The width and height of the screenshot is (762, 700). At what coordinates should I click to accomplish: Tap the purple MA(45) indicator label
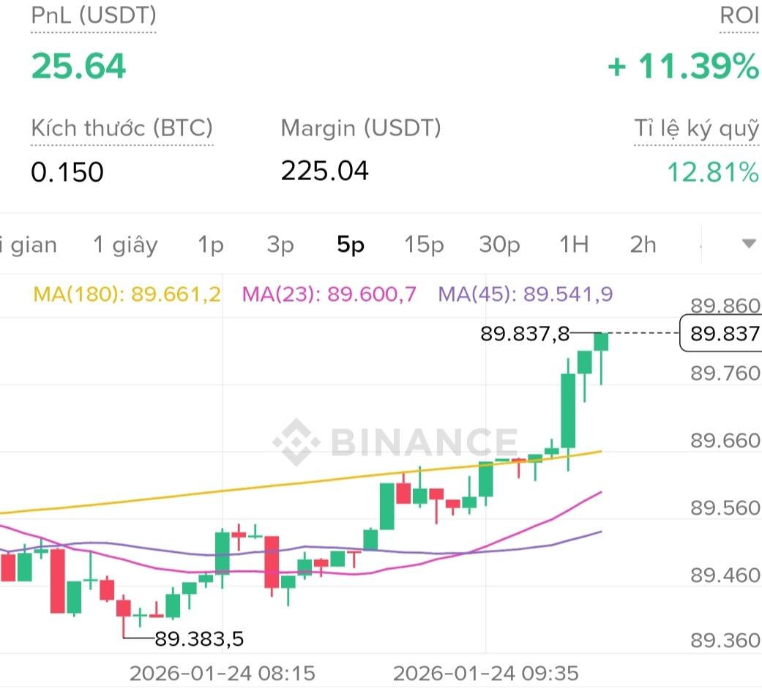[526, 294]
